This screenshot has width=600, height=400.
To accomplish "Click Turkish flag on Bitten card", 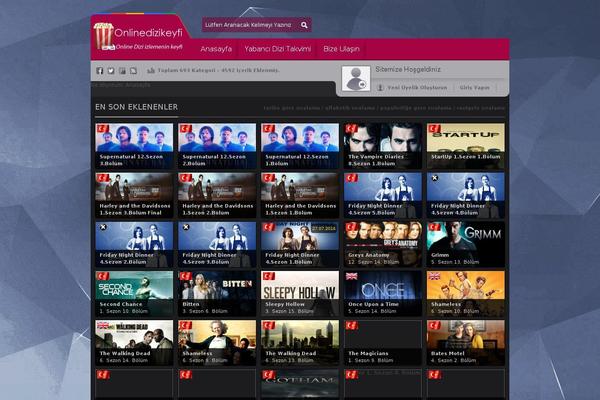I will click(x=186, y=276).
